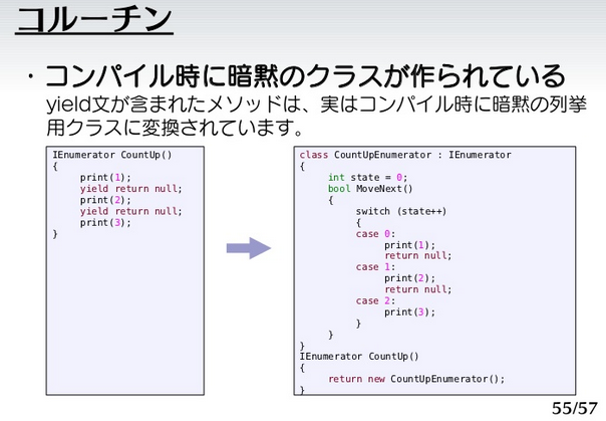Click the slide title コルーチン
Screen dimensions: 606x421
(95, 22)
